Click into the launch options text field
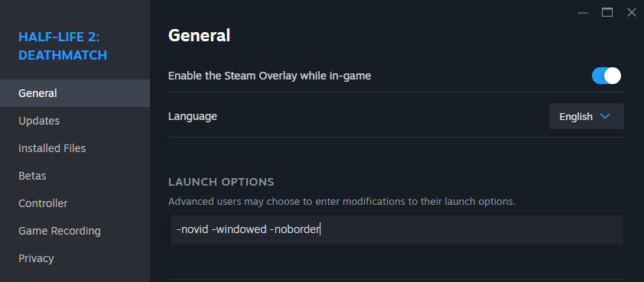Screen dimensions: 644x282 [x=396, y=229]
